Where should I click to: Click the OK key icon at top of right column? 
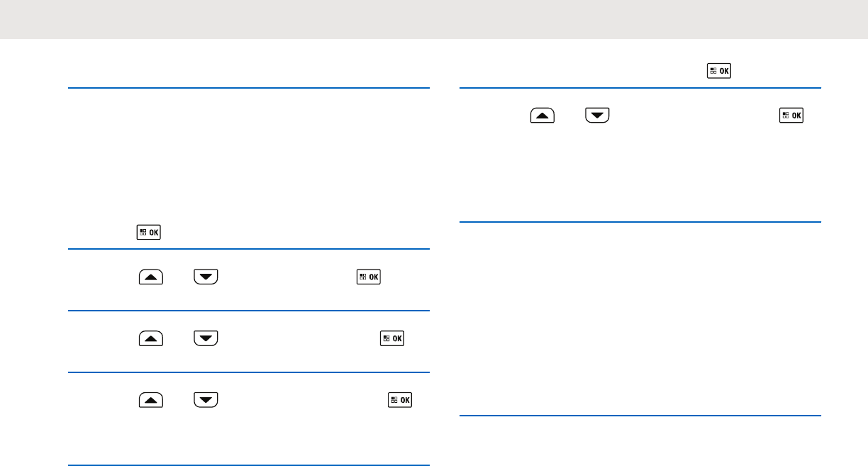[718, 71]
